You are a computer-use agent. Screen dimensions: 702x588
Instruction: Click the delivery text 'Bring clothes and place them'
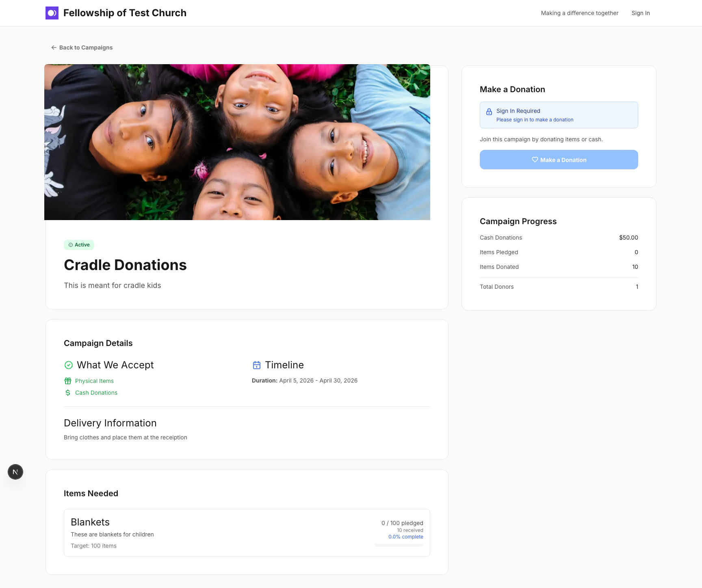coord(126,437)
